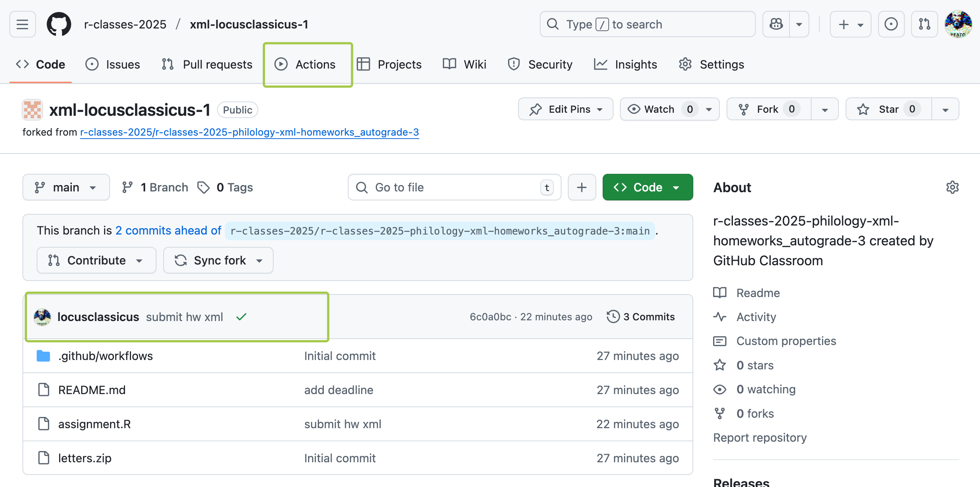Viewport: 980px width, 487px height.
Task: Expand the main branch dropdown
Action: tap(66, 187)
